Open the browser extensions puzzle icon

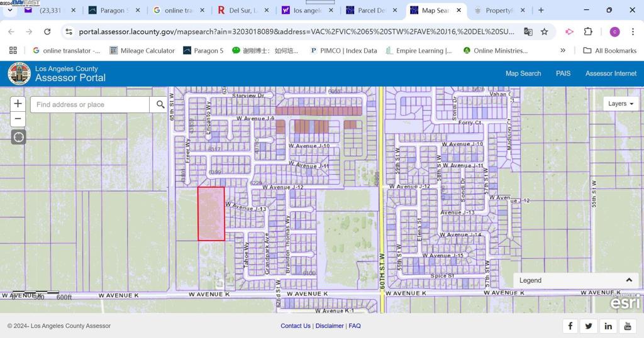(x=588, y=31)
